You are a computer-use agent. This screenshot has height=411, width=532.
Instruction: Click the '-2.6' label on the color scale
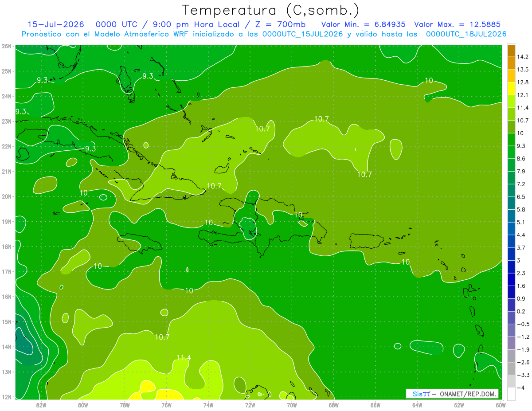coord(523,362)
